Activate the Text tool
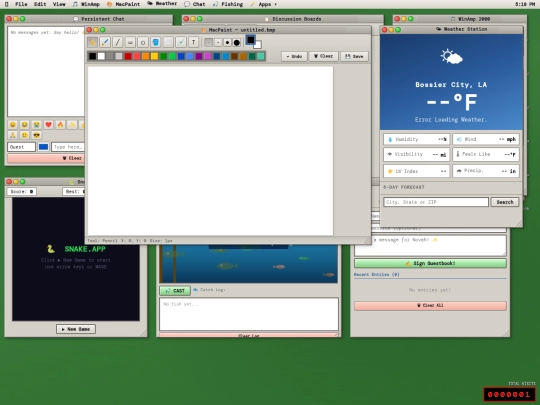540x405 pixels. pyautogui.click(x=194, y=42)
